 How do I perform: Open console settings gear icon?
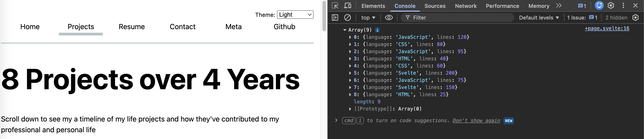click(x=635, y=17)
